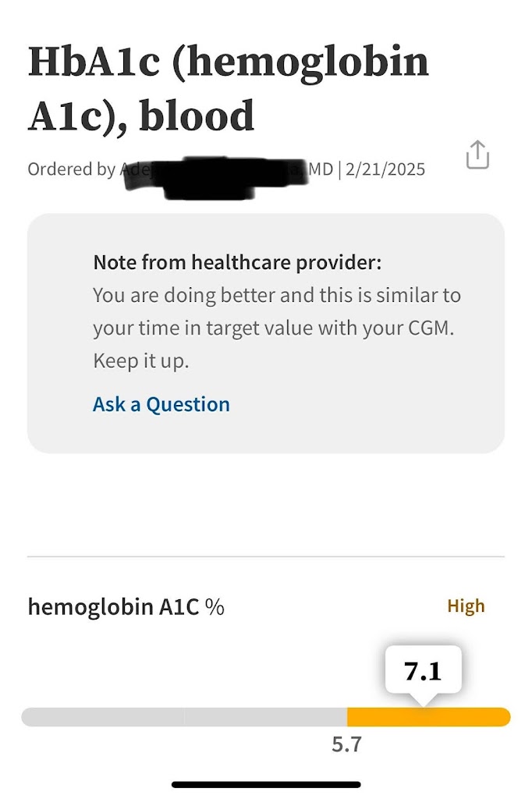The height and width of the screenshot is (799, 532).
Task: Click the HbA1c blood test title
Action: coord(228,88)
